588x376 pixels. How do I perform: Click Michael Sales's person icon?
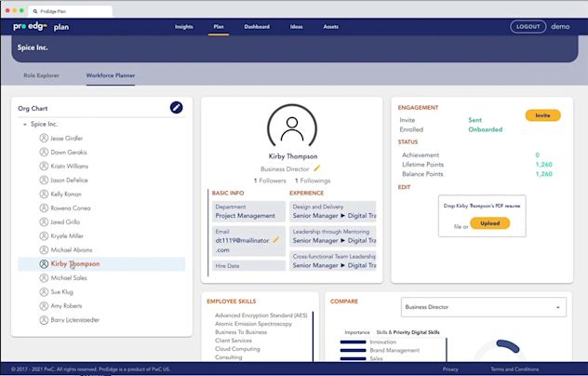[44, 277]
